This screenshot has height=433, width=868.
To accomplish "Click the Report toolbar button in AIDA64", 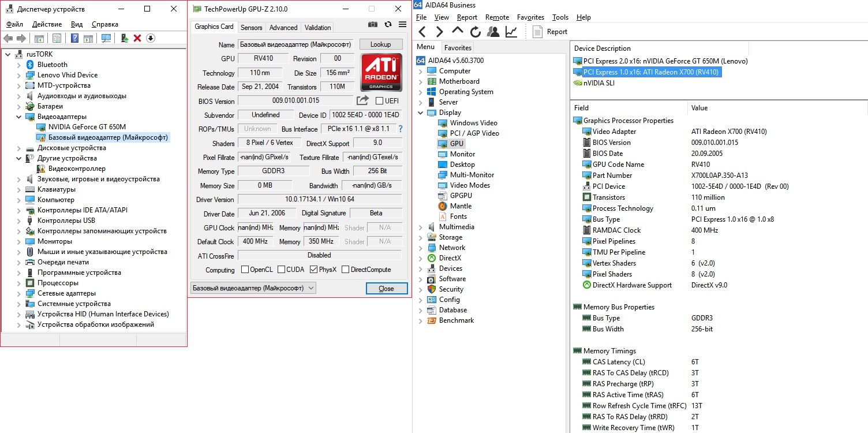I will 550,32.
